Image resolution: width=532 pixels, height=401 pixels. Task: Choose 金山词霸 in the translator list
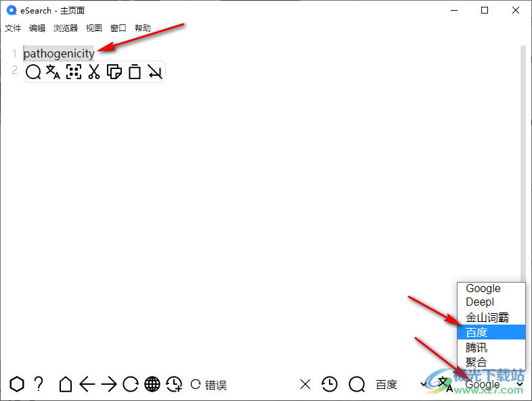click(491, 317)
